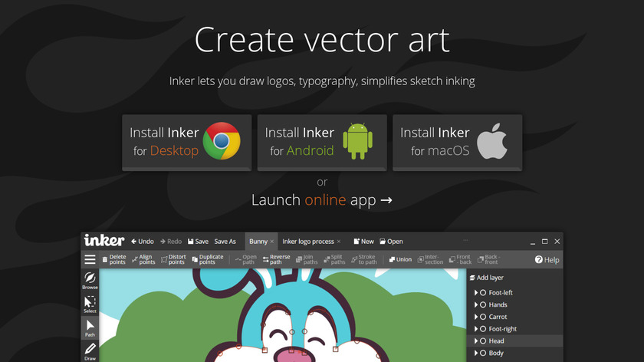Open the hamburger menu
644x362 pixels.
(x=90, y=259)
